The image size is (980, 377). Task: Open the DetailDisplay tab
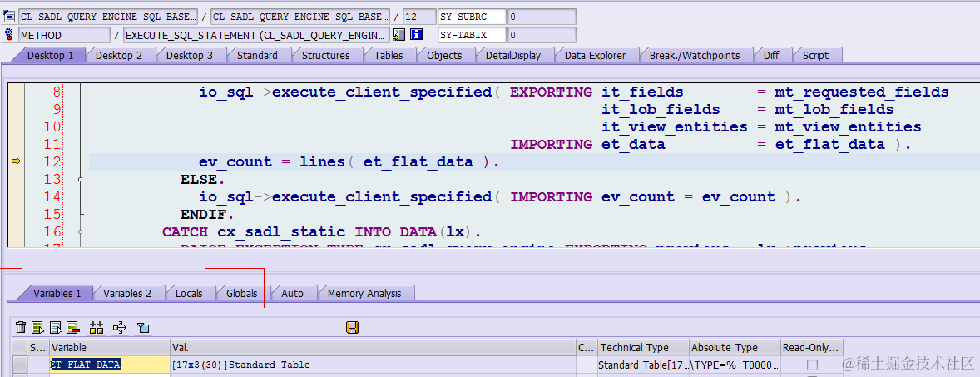tap(513, 55)
